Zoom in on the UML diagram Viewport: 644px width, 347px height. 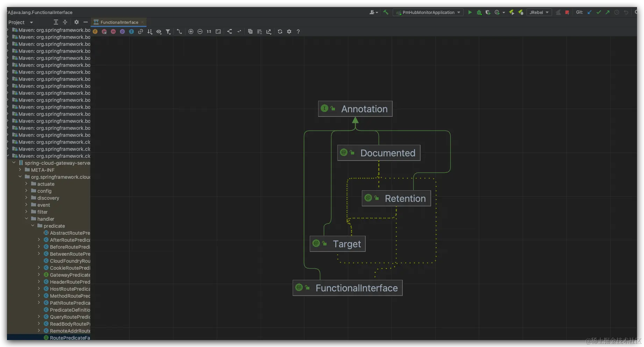click(x=191, y=31)
